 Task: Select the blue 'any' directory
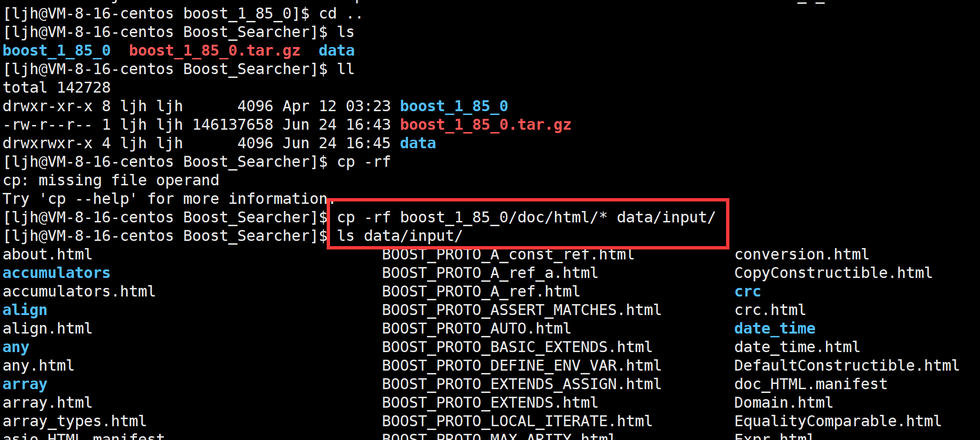pos(16,348)
